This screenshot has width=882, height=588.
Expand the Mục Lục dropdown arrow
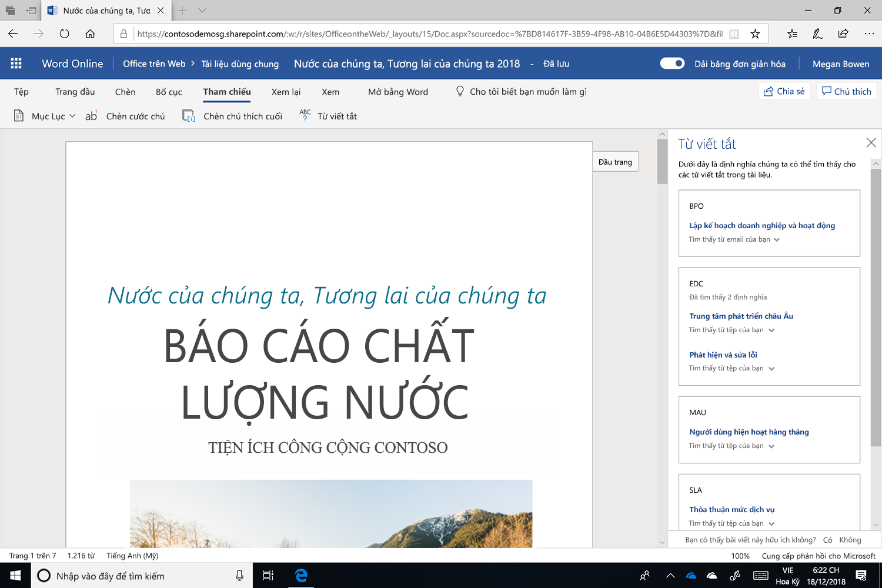tap(72, 116)
